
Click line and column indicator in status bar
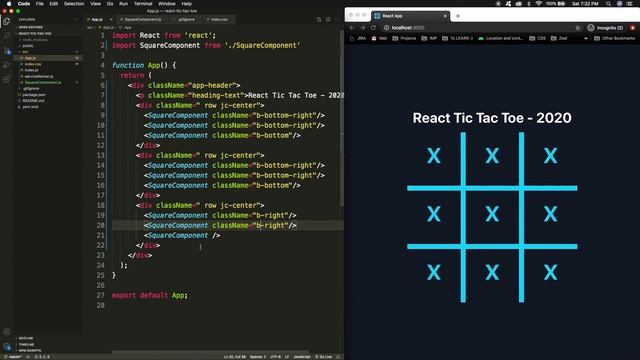tap(235, 357)
